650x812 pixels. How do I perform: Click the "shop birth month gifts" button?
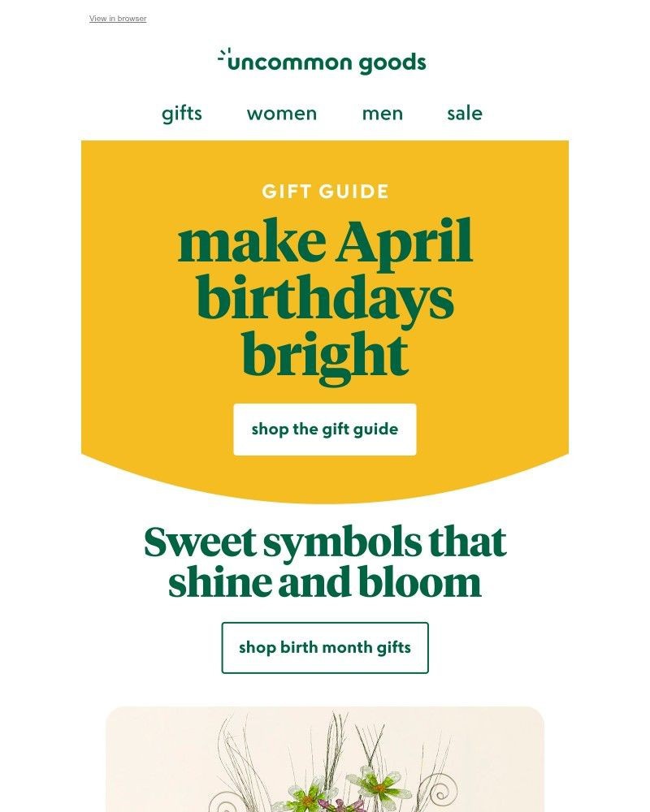click(x=324, y=647)
